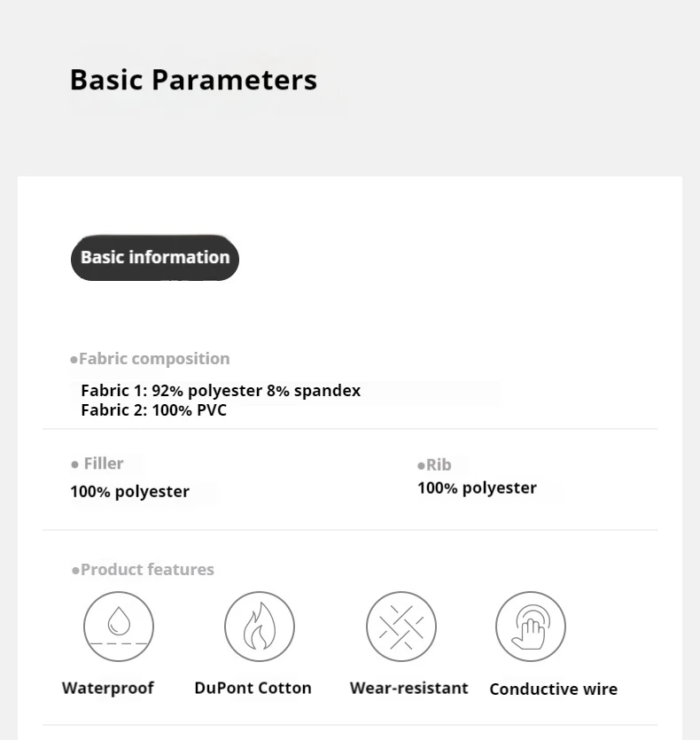Image resolution: width=700 pixels, height=740 pixels.
Task: Click the Wear-resistant woven icon
Action: (x=401, y=627)
